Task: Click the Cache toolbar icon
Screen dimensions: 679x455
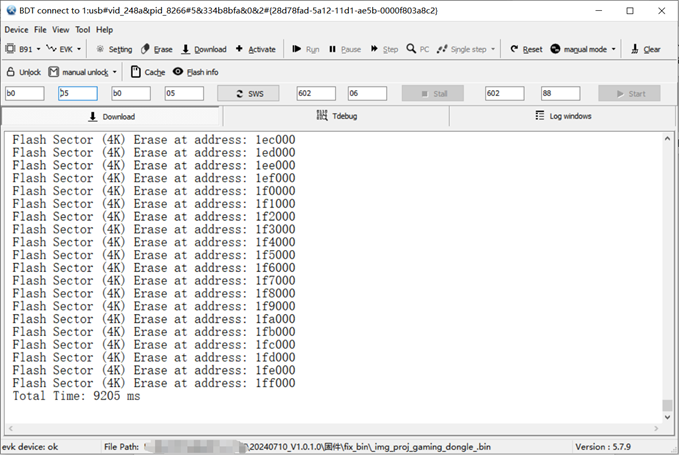Action: (x=136, y=72)
